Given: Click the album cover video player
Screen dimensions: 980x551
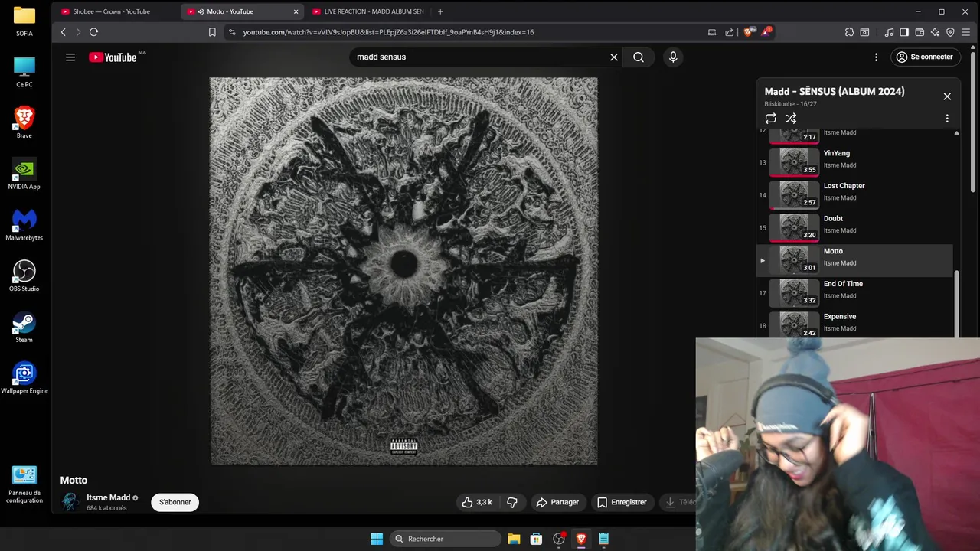Looking at the screenshot, I should (x=403, y=271).
